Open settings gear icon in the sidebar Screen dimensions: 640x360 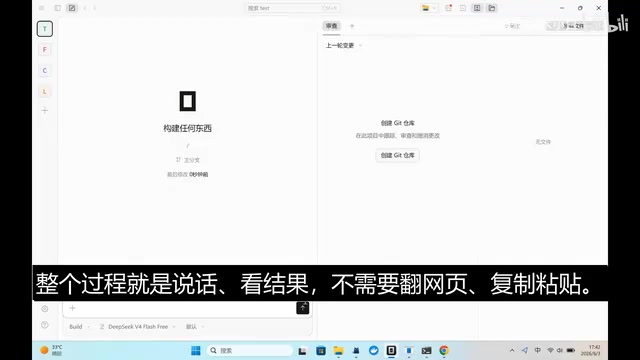tap(45, 309)
